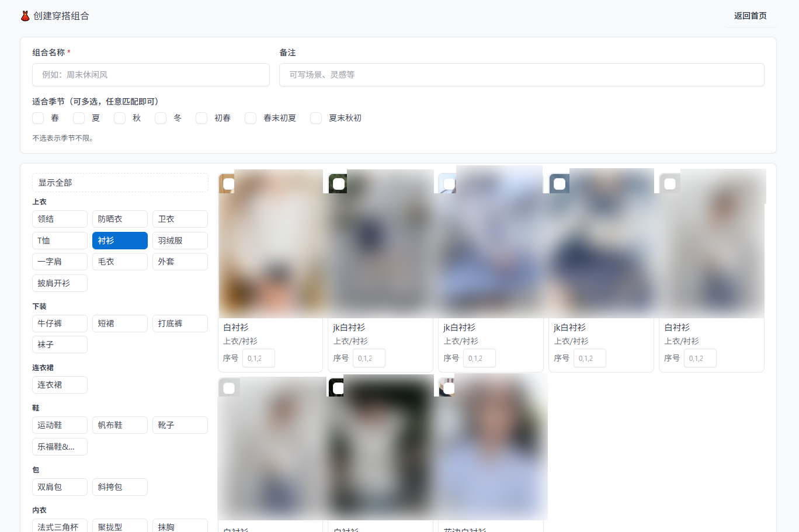This screenshot has height=532, width=799.
Task: Click the 帆布鞋 shoe filter
Action: (120, 425)
